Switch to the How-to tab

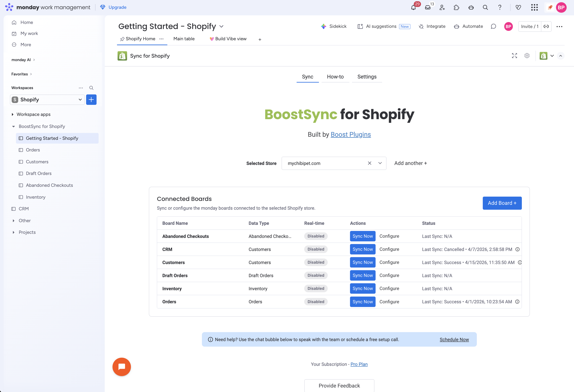(335, 77)
